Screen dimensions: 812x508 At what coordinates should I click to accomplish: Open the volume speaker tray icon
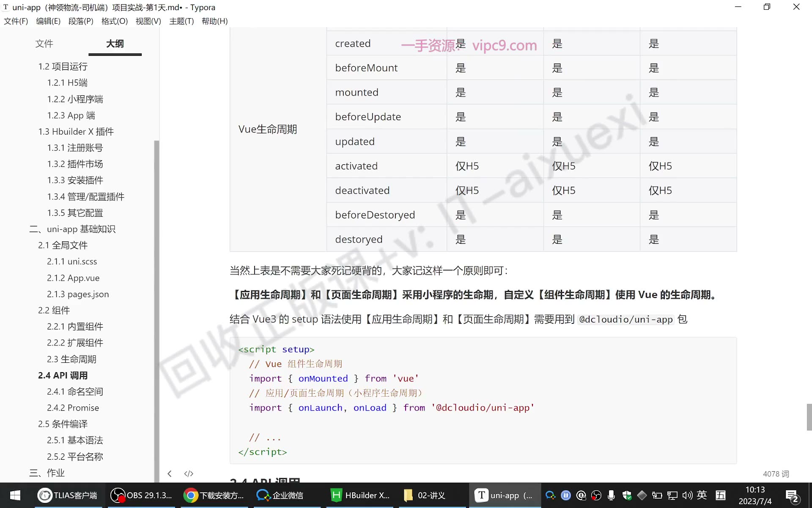[x=687, y=495]
